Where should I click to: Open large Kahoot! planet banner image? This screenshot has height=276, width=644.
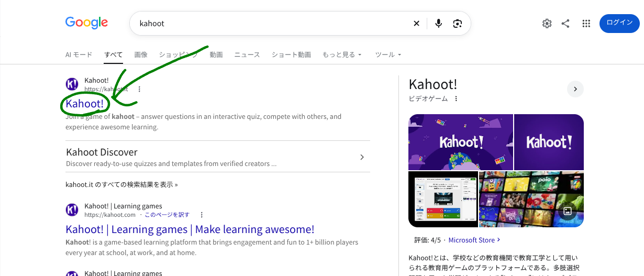[x=461, y=142]
